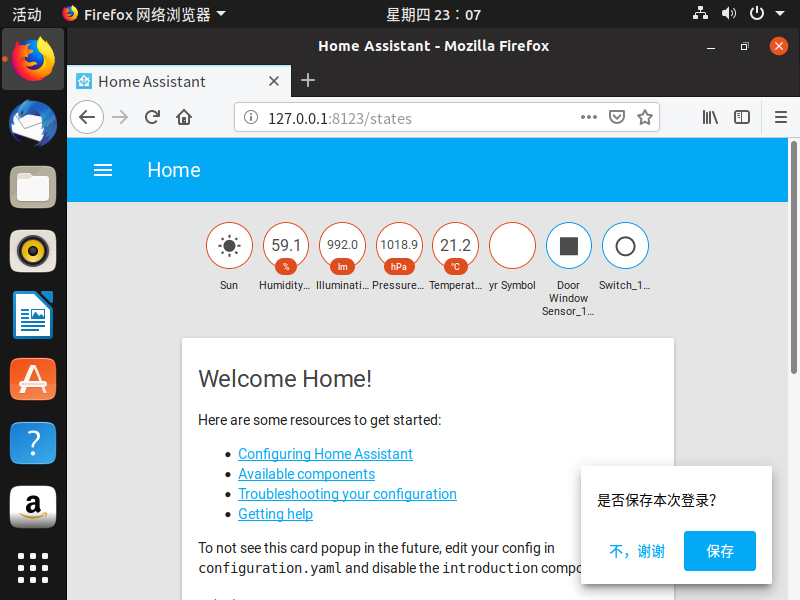The width and height of the screenshot is (800, 600).
Task: Open the Door Window Sensor badge
Action: tap(568, 246)
